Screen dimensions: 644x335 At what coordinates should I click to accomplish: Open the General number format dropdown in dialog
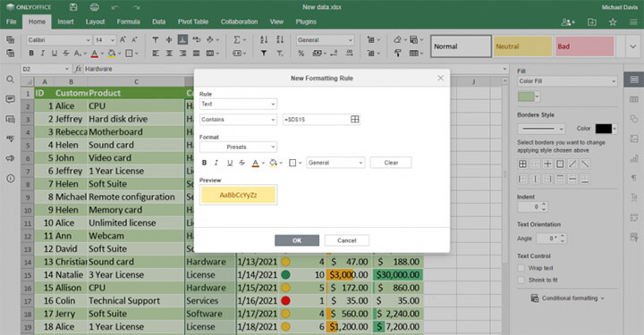point(335,163)
